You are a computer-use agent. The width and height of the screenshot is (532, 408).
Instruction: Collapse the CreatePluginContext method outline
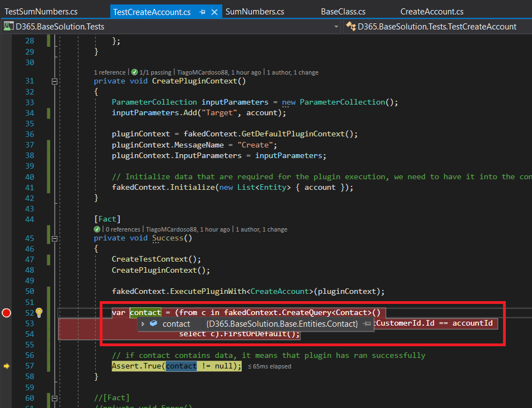pyautogui.click(x=55, y=81)
